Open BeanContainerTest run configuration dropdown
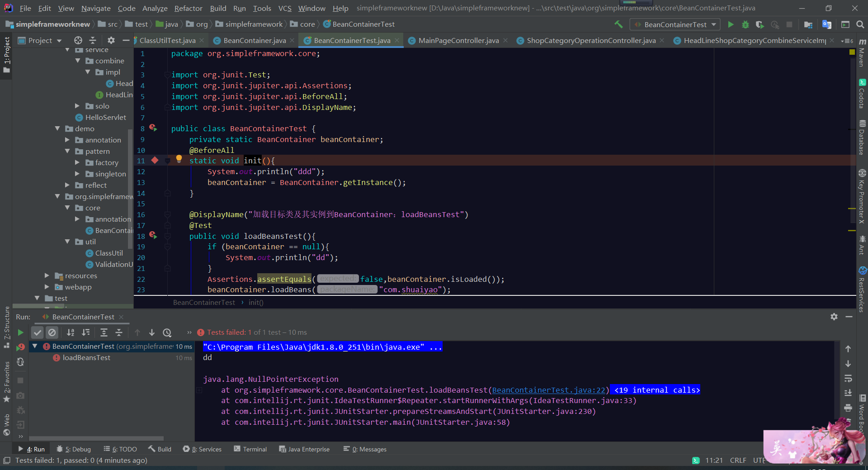 click(x=676, y=24)
